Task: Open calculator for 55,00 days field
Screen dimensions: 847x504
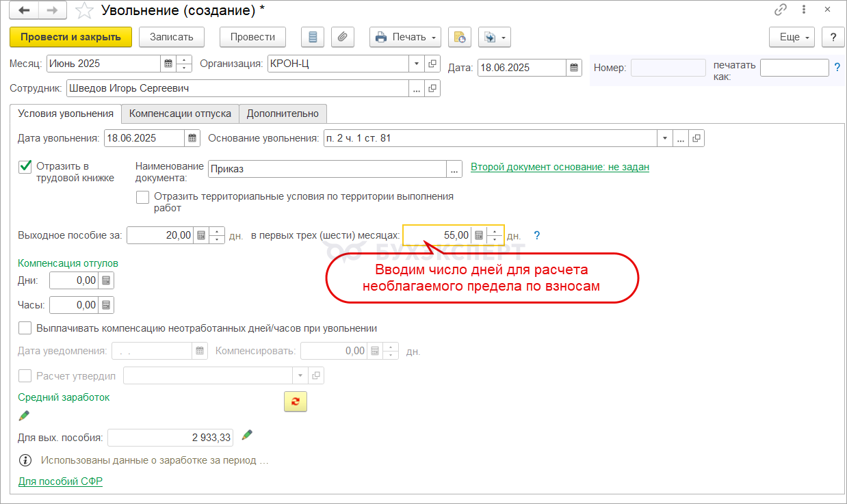Action: (x=478, y=235)
